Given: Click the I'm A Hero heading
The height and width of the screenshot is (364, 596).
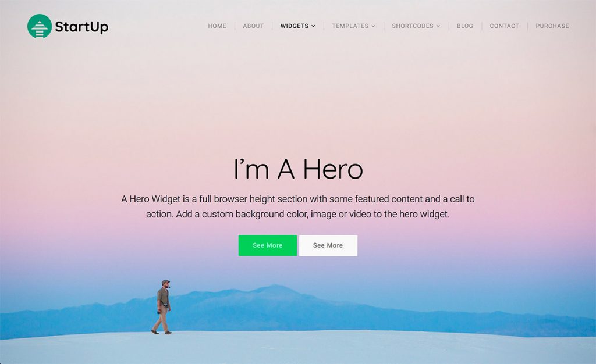Looking at the screenshot, I should (299, 169).
